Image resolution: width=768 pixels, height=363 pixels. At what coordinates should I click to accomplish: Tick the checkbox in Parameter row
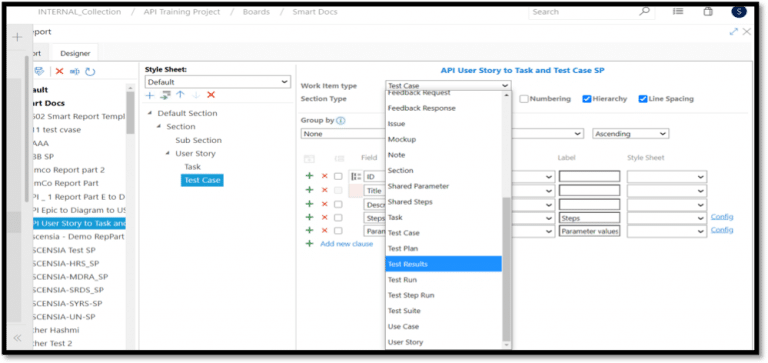coord(338,230)
